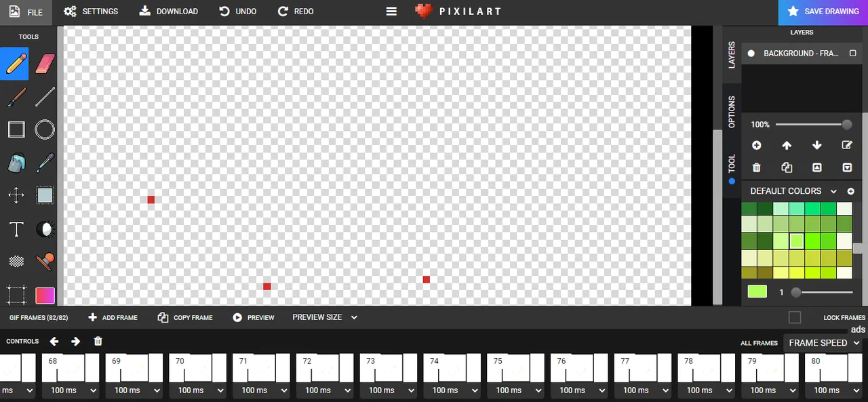Select the Rectangle shape tool
Viewport: 868px width, 402px height.
tap(16, 129)
